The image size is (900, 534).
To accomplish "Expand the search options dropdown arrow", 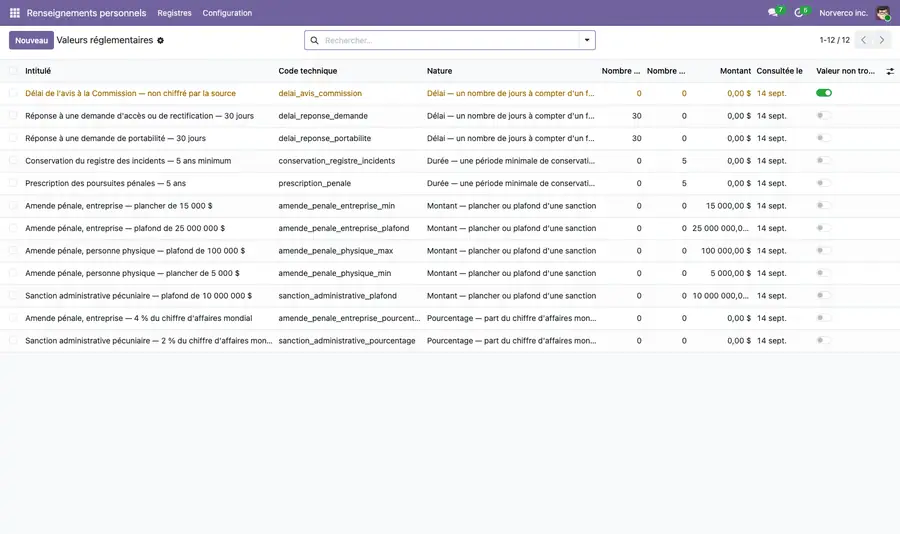I will tap(587, 40).
